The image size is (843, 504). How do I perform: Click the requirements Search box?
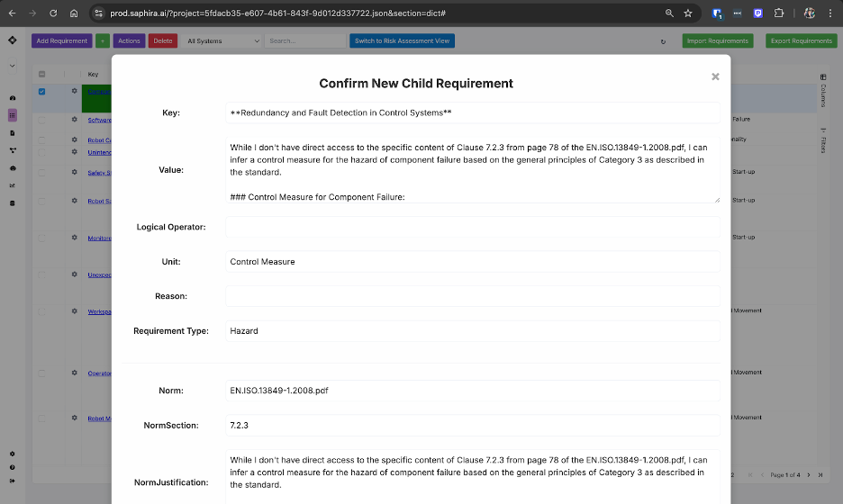point(304,40)
